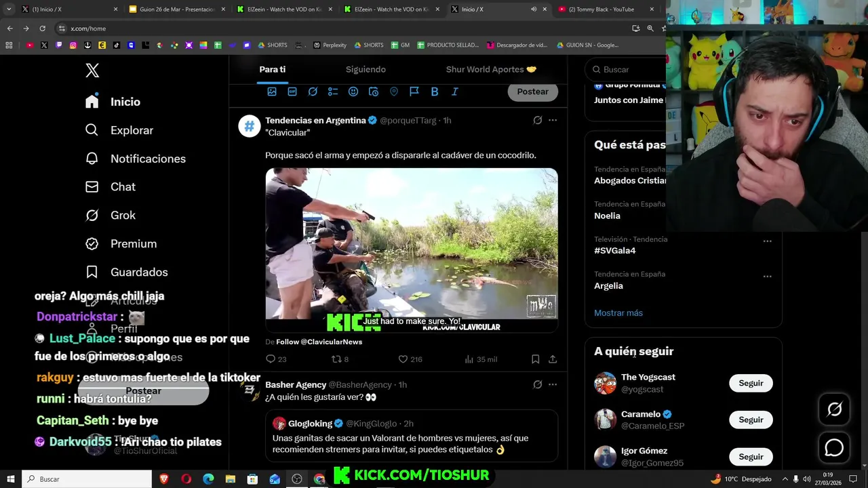Open Brave browser from taskbar
Image resolution: width=868 pixels, height=488 pixels.
pos(163,479)
